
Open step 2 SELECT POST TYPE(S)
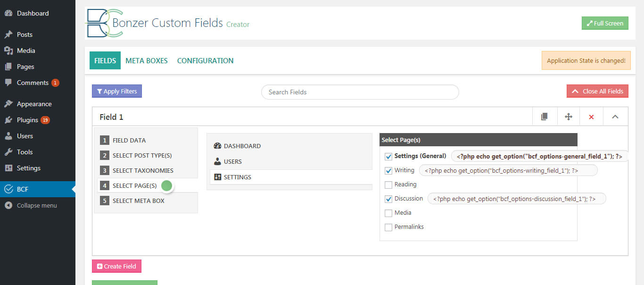pyautogui.click(x=146, y=155)
